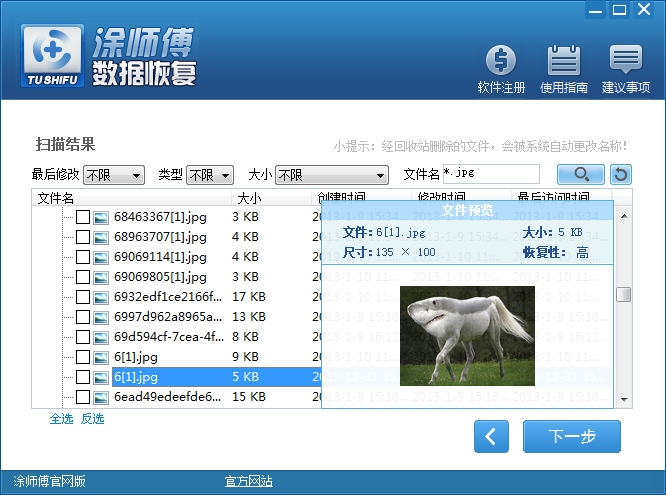Check the box for 6ead49edeefde6...

point(83,397)
